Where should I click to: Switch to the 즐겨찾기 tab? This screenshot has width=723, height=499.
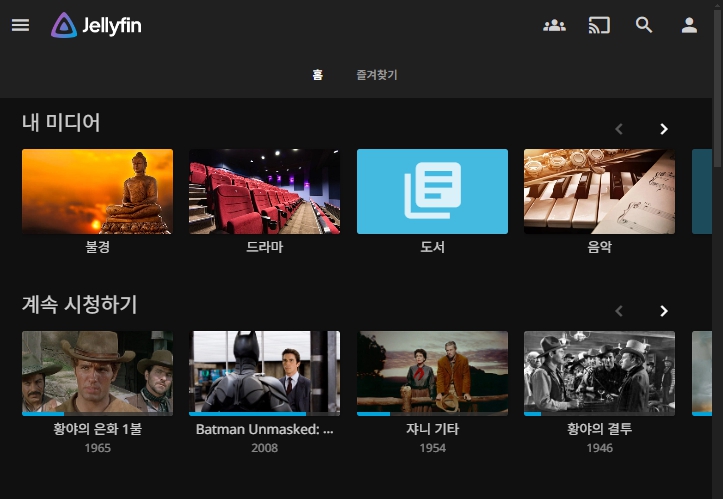pyautogui.click(x=377, y=75)
